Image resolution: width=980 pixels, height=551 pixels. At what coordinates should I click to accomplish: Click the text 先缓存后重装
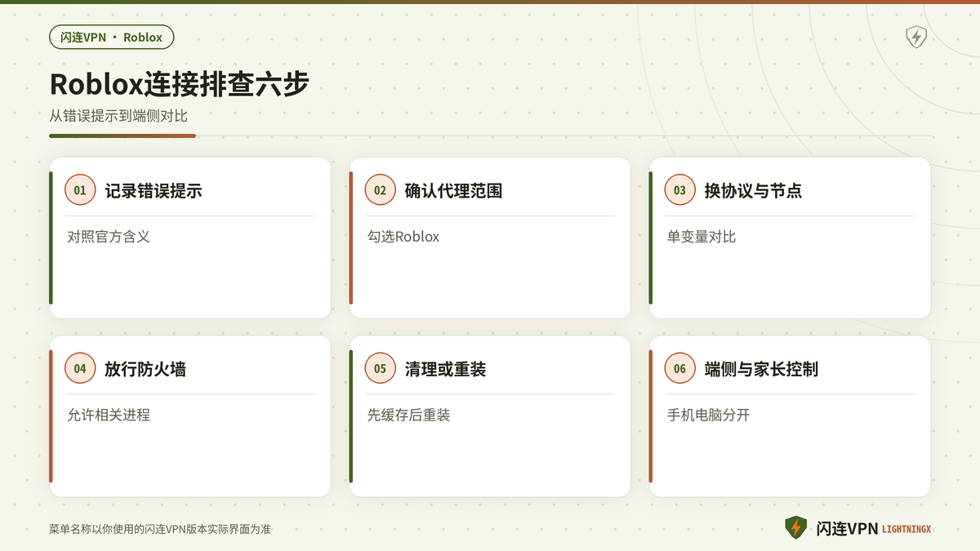(408, 415)
